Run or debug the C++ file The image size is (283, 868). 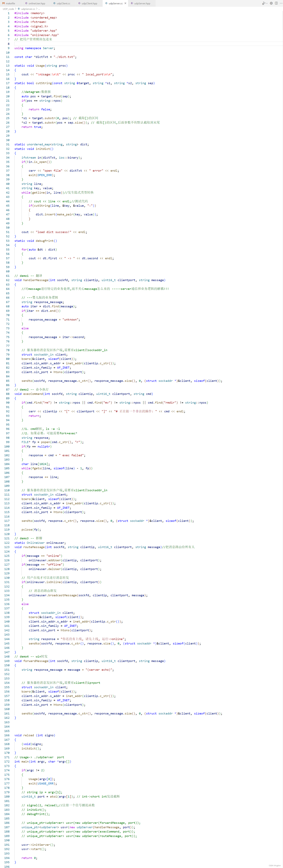264,3
